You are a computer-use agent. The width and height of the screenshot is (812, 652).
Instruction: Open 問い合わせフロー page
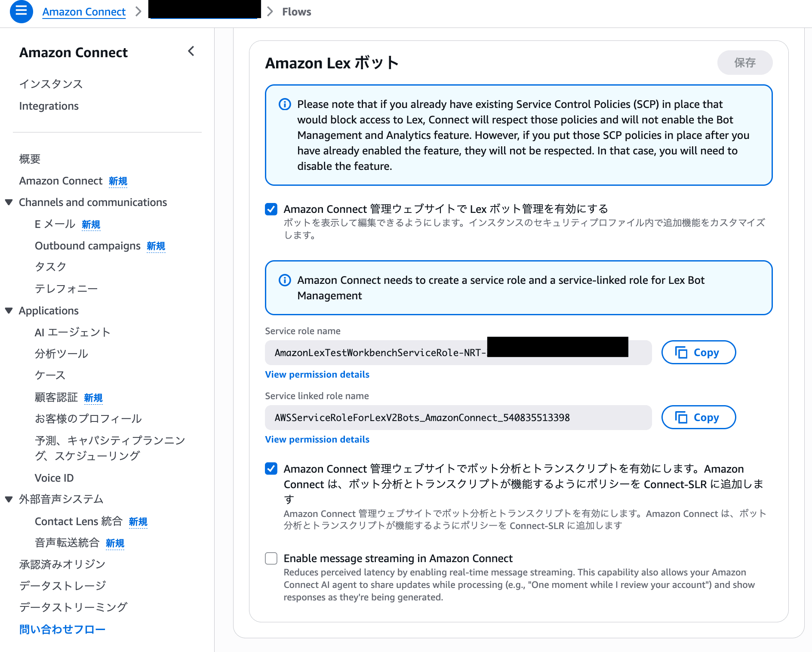[x=62, y=629]
